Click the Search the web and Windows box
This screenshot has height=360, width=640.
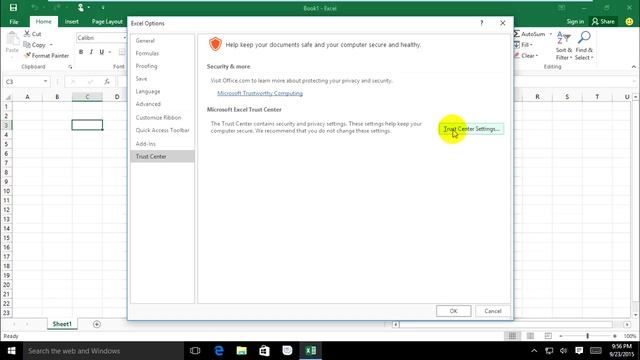pos(103,351)
